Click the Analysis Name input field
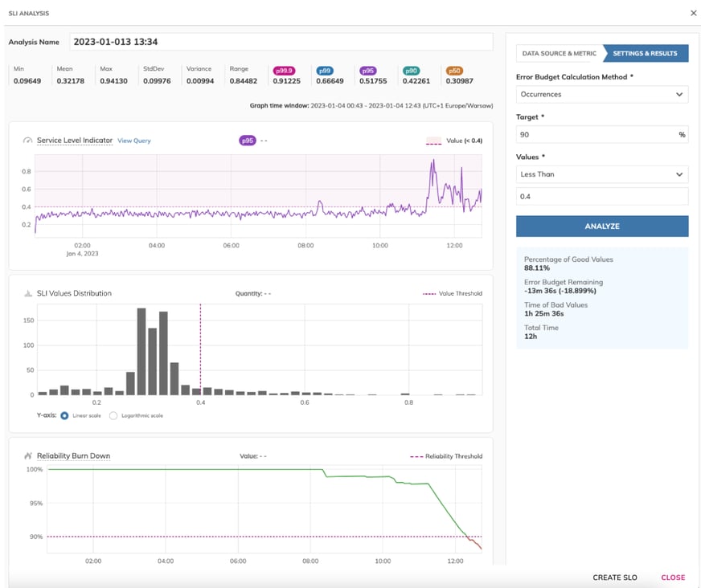The image size is (701, 588). click(x=281, y=42)
